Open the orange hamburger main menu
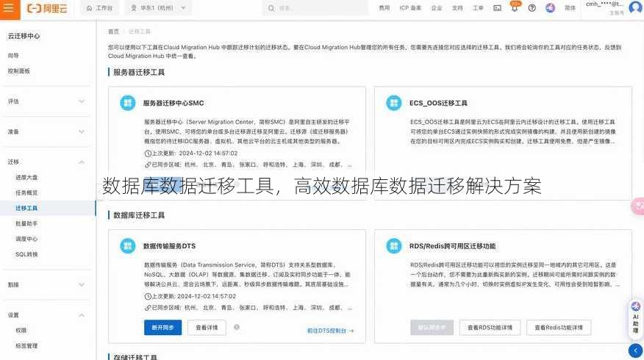 click(10, 9)
